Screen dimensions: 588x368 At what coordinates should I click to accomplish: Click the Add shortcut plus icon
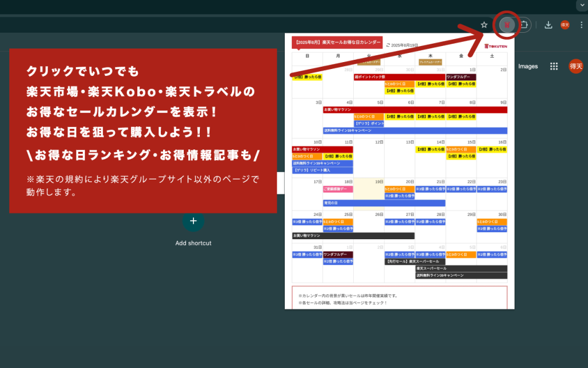coord(194,221)
